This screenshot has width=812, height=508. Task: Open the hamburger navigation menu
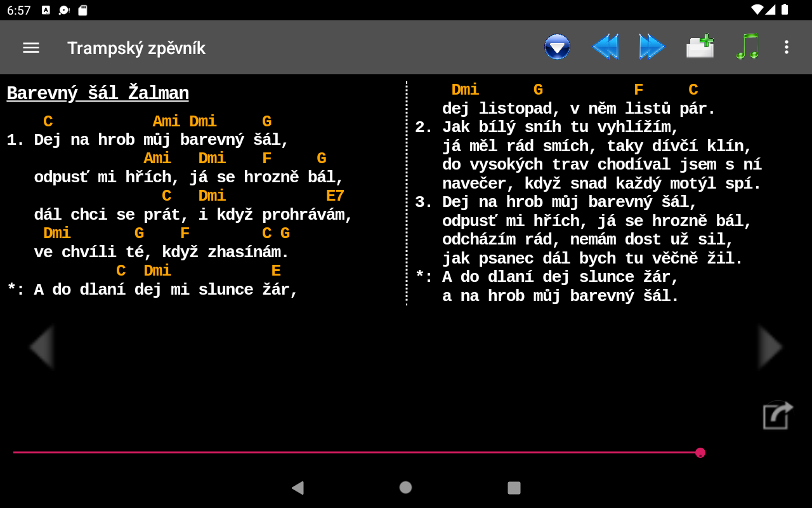[31, 48]
